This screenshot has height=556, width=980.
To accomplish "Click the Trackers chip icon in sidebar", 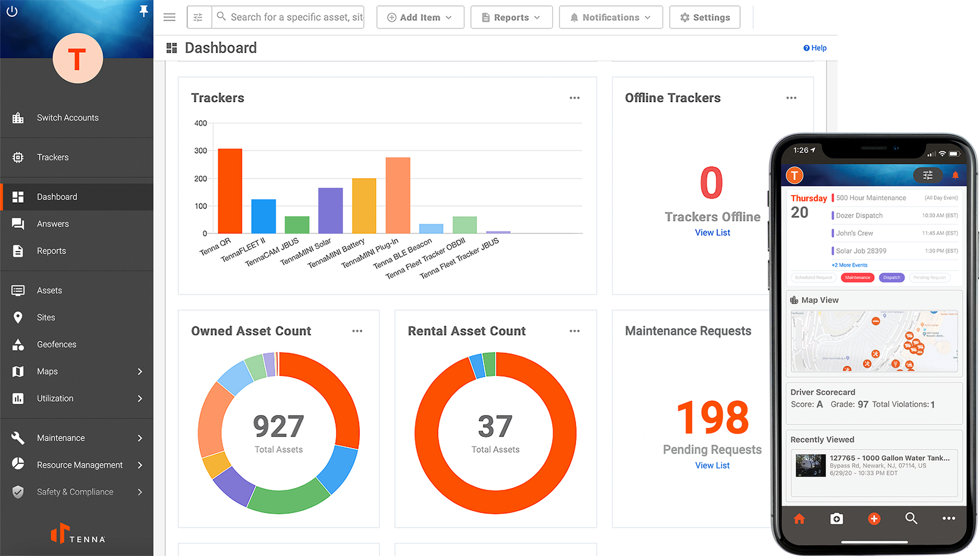I will (18, 157).
